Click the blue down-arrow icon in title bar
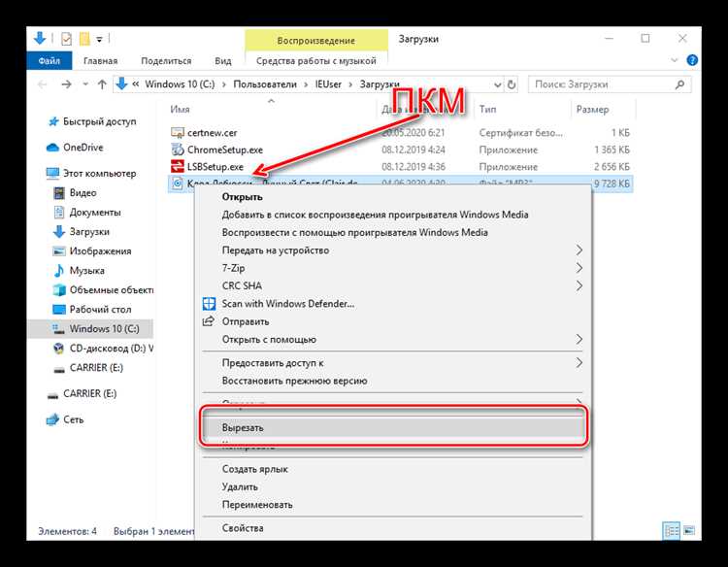The width and height of the screenshot is (728, 567). click(x=40, y=39)
